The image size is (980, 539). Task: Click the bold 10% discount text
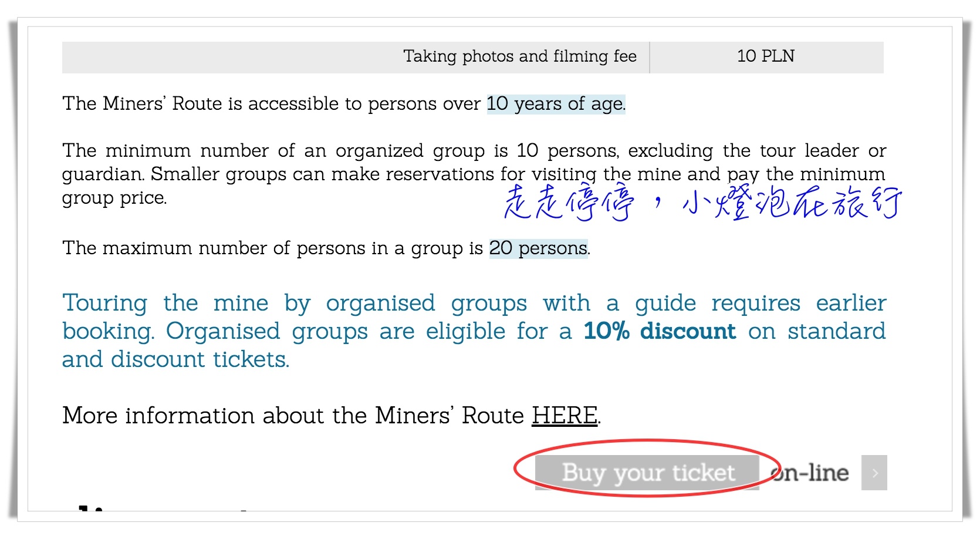click(x=660, y=331)
